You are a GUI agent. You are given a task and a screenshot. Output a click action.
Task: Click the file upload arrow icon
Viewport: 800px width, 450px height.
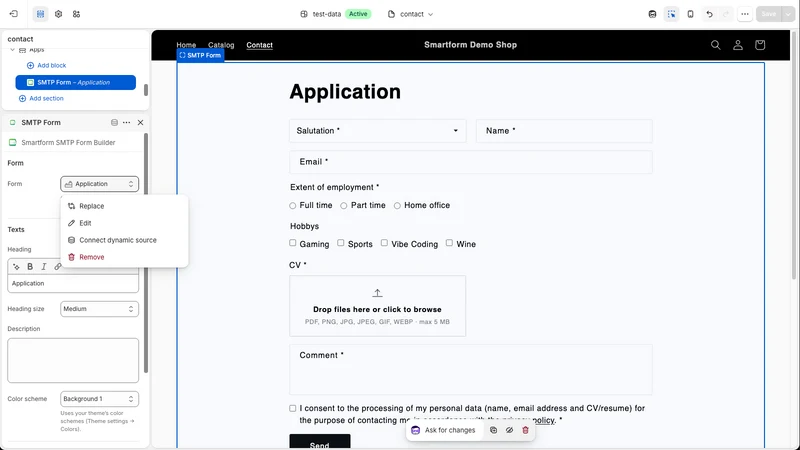tap(377, 293)
